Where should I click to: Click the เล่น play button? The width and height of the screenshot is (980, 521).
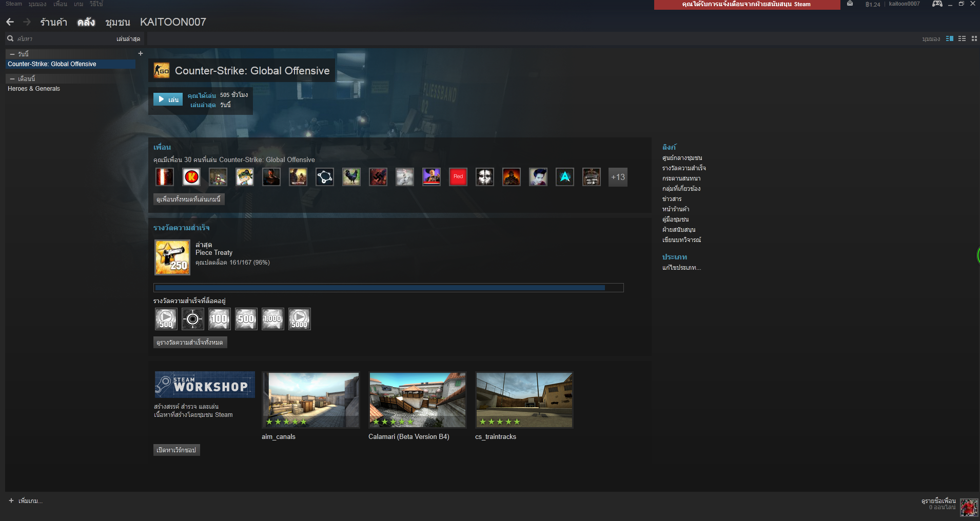click(168, 99)
